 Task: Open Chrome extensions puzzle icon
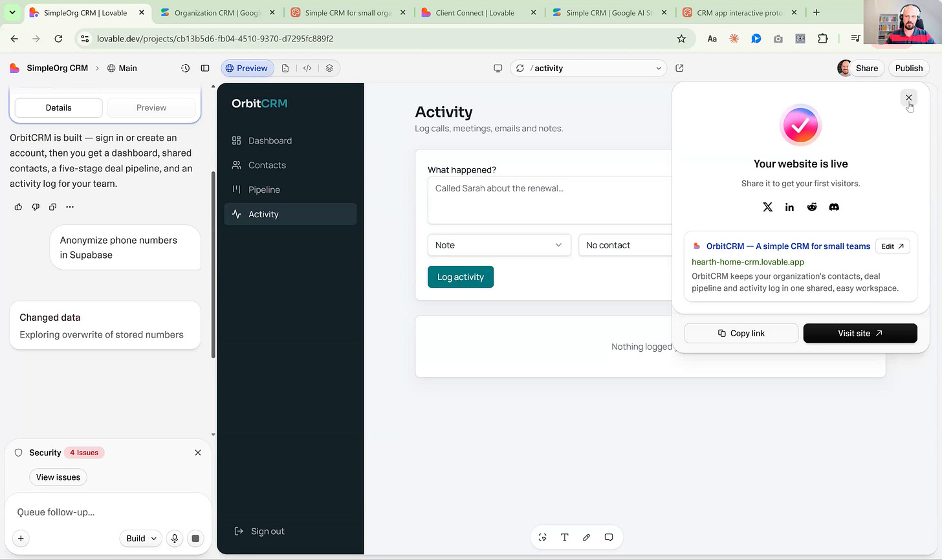[823, 39]
